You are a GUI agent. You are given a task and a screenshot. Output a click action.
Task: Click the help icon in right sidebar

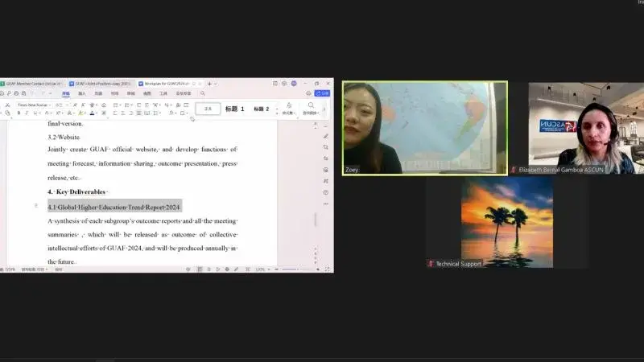point(326,192)
